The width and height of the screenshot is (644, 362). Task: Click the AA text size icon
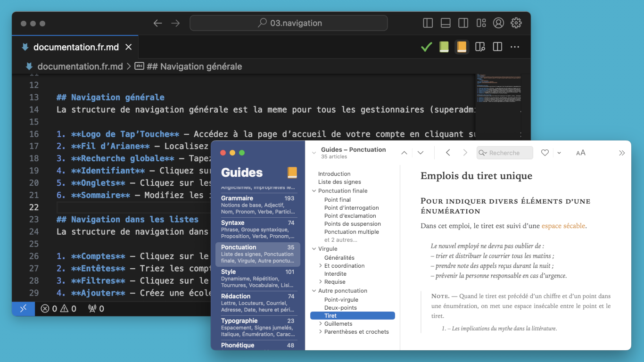pyautogui.click(x=580, y=153)
